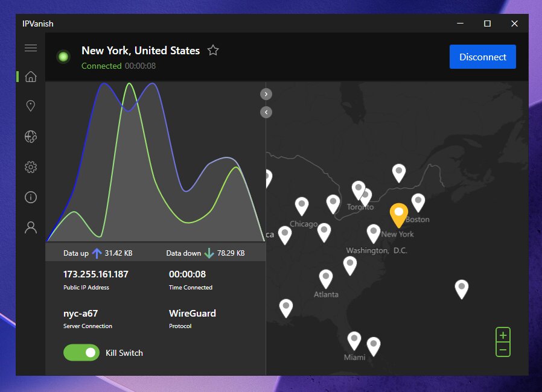Collapse the map panel with left chevron
542x392 pixels.
[x=266, y=112]
